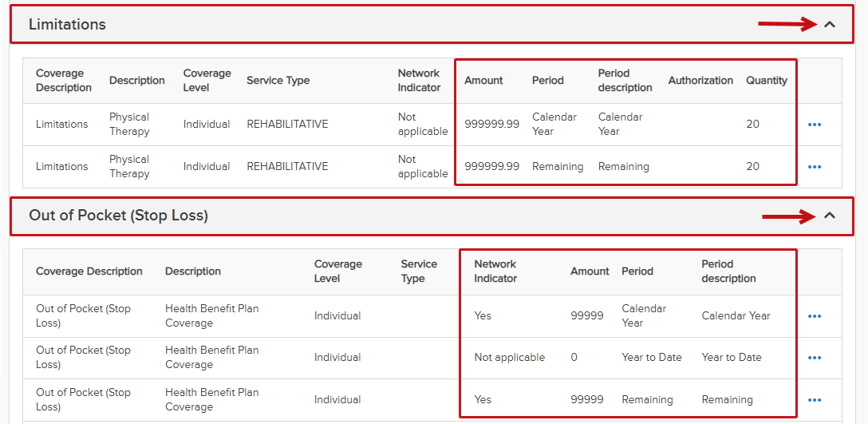The image size is (868, 424).
Task: Open ellipsis menu for Out of Pocket Calendar Year row
Action: 815,316
